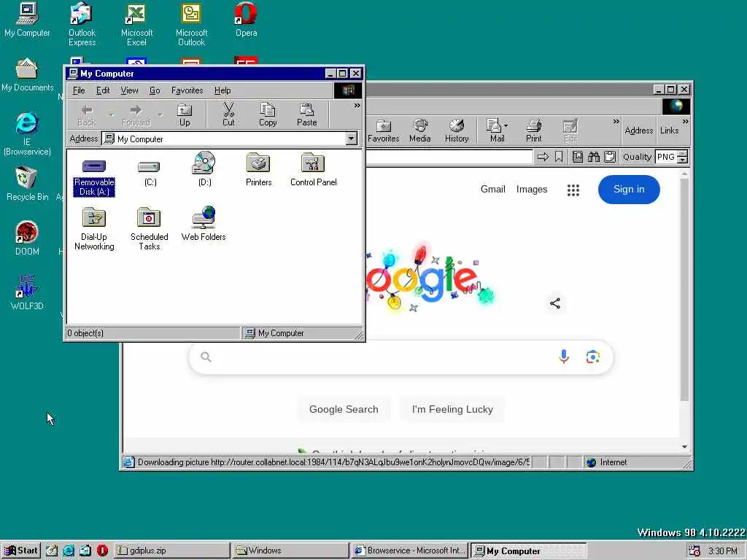The image size is (747, 560).
Task: Click the Google Search button
Action: 344,409
